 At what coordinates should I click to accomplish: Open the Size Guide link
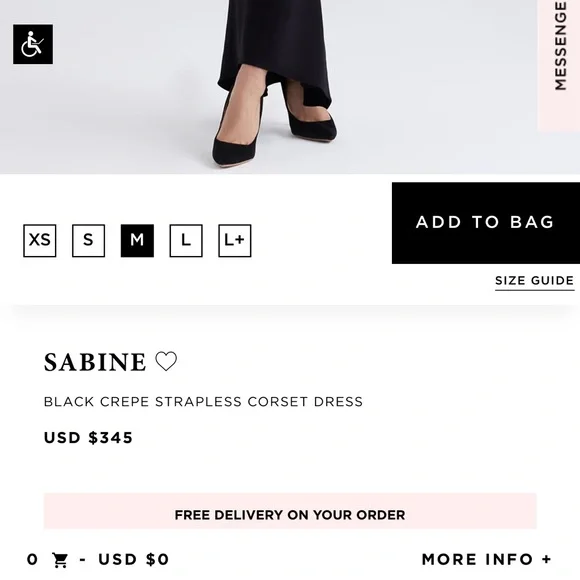[535, 281]
